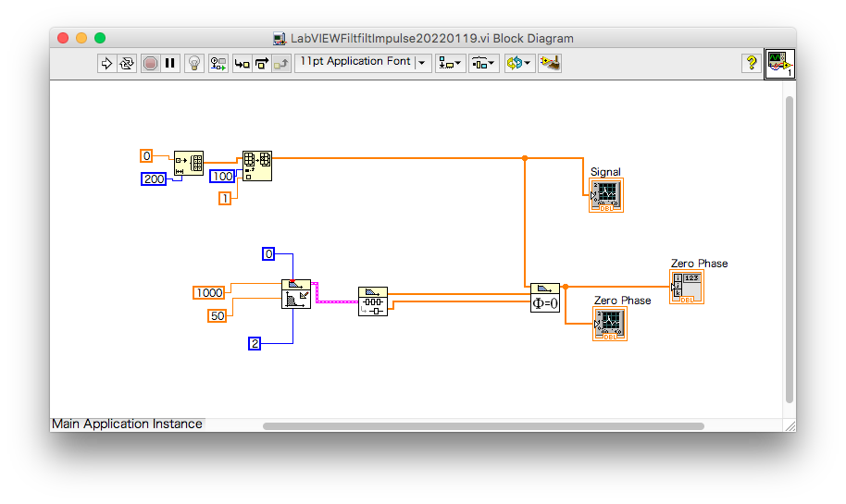Click wire junction dot above Zero Phase Filter

(525, 158)
